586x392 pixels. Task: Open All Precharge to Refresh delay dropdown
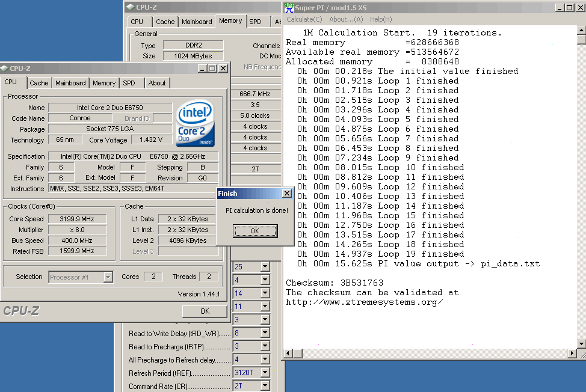click(265, 360)
